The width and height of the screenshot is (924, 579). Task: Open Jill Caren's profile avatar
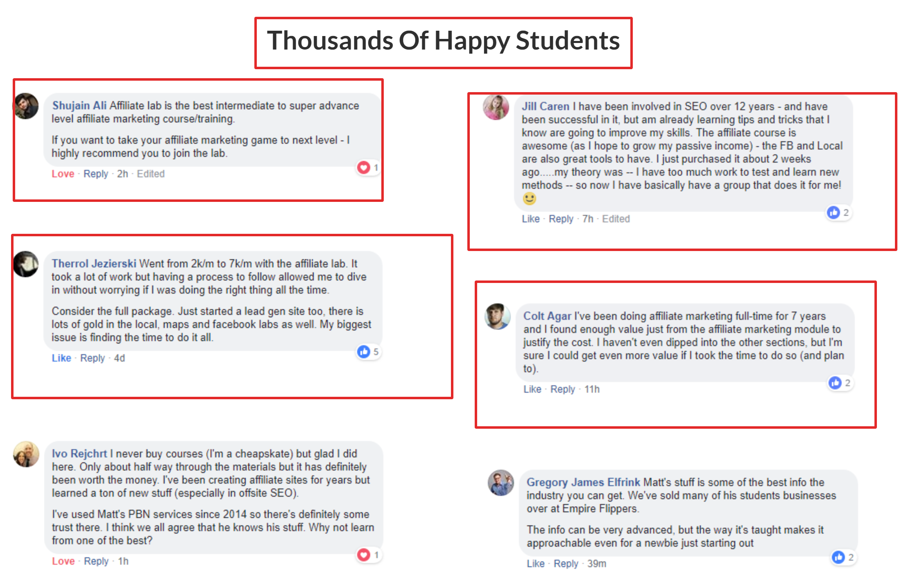tap(496, 107)
